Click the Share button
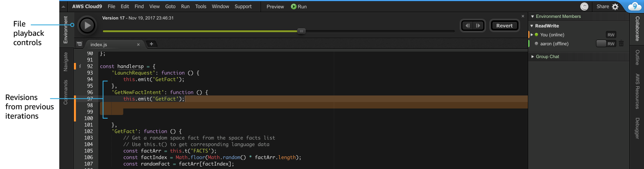 [603, 6]
